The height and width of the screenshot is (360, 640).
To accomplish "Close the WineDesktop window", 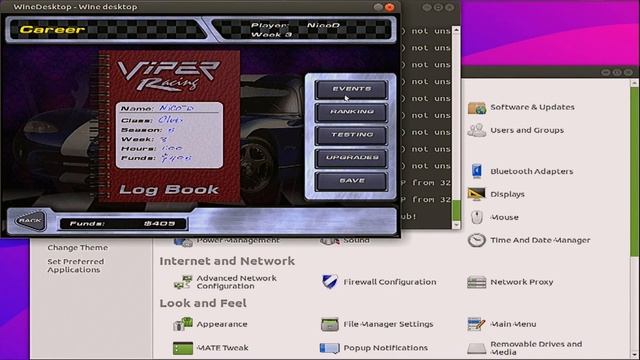I will pyautogui.click(x=390, y=7).
